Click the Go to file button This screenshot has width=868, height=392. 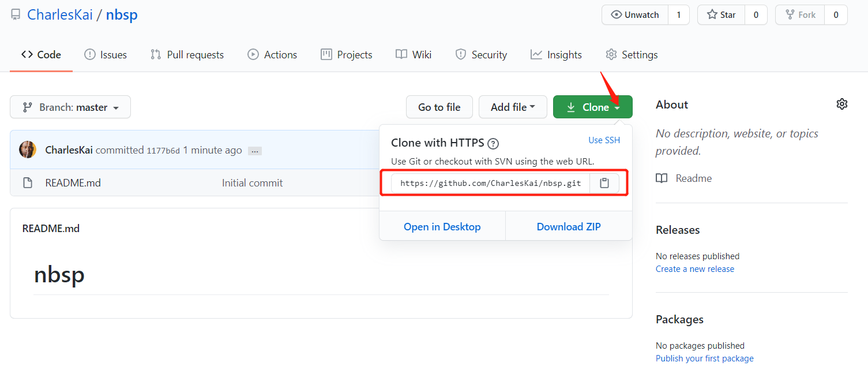[x=439, y=107]
